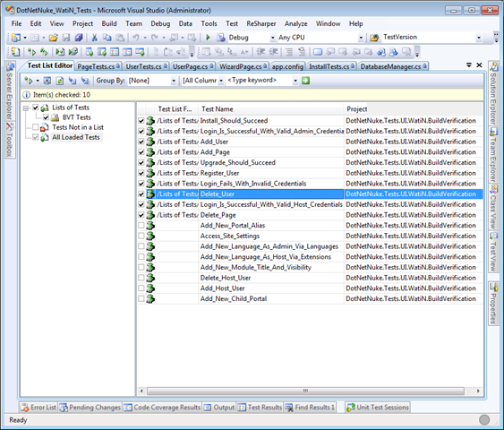Switch to the DatabaseManager.cs tab
This screenshot has height=430, width=504.
(x=393, y=66)
